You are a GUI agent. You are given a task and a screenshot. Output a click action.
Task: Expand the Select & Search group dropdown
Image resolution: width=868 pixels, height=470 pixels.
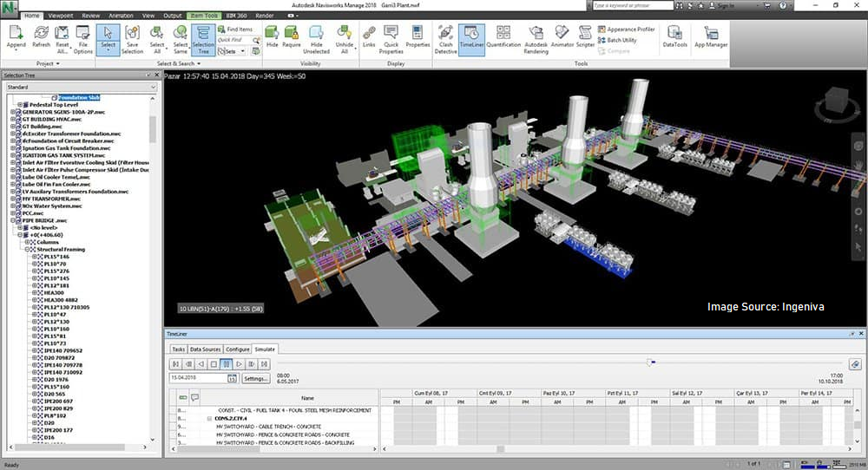[x=178, y=63]
